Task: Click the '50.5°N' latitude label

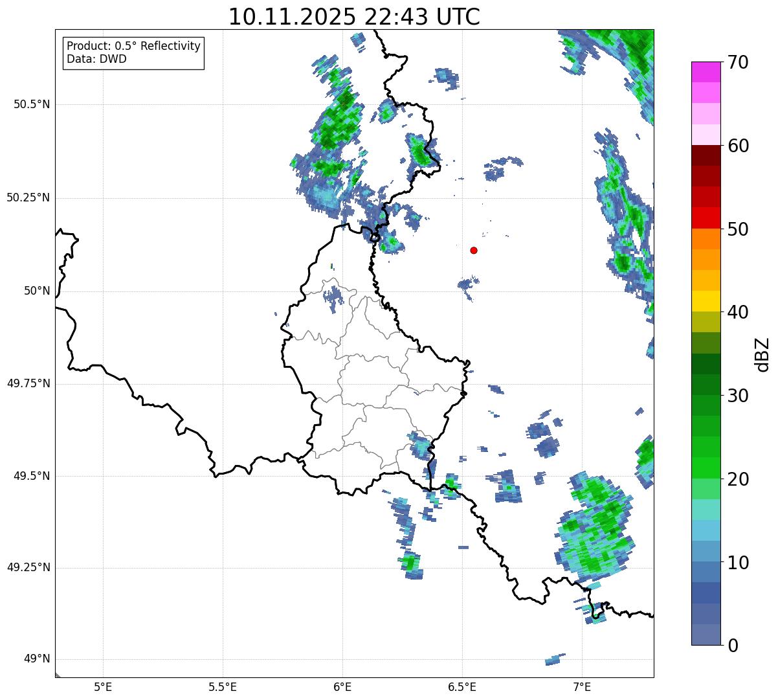Action: coord(31,104)
